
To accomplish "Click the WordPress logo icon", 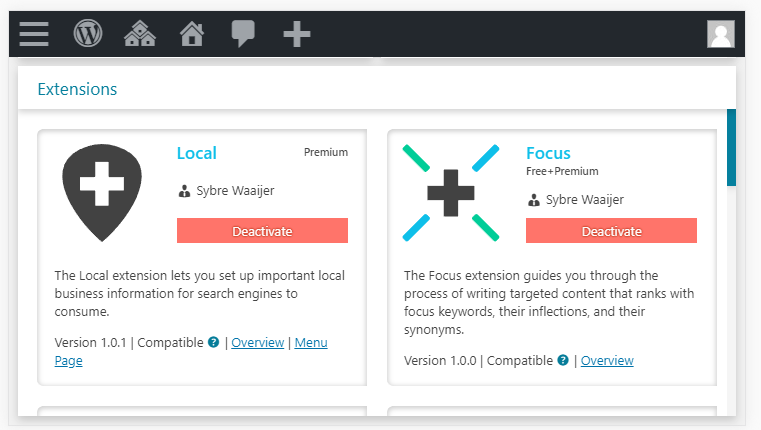I will tap(88, 34).
